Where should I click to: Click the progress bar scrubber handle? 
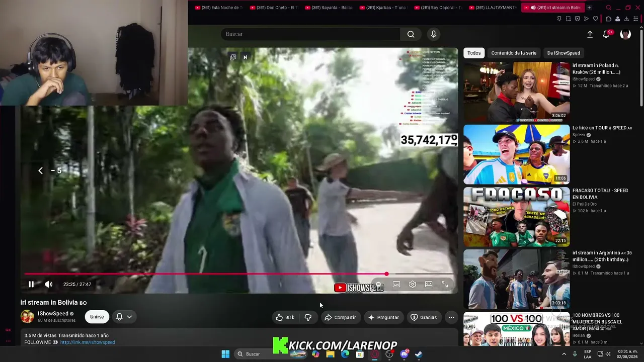[x=386, y=274]
